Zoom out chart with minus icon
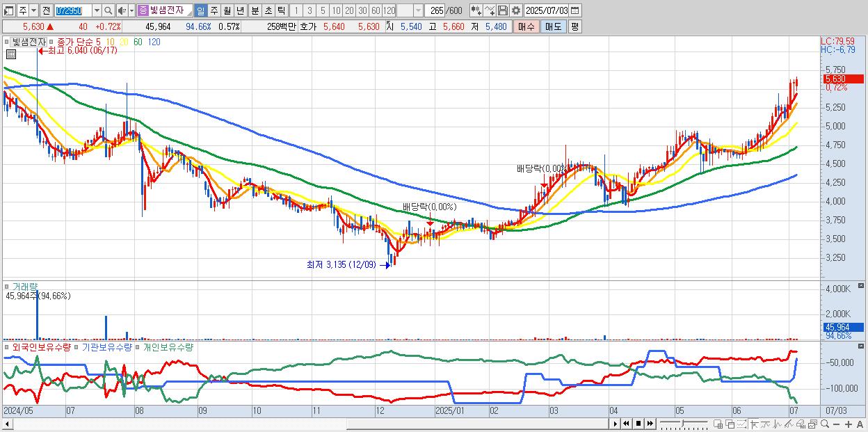This screenshot has width=868, height=432. pos(836,424)
